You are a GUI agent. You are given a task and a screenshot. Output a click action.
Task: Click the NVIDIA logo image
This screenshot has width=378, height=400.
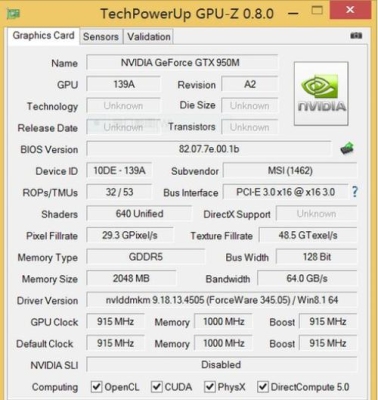(321, 94)
